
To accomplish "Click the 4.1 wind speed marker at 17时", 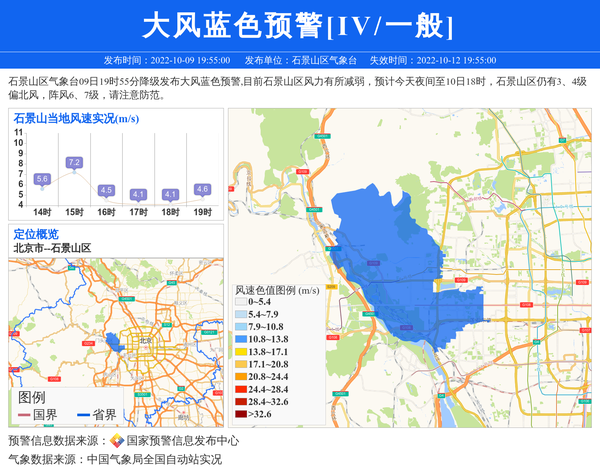I will [x=138, y=194].
